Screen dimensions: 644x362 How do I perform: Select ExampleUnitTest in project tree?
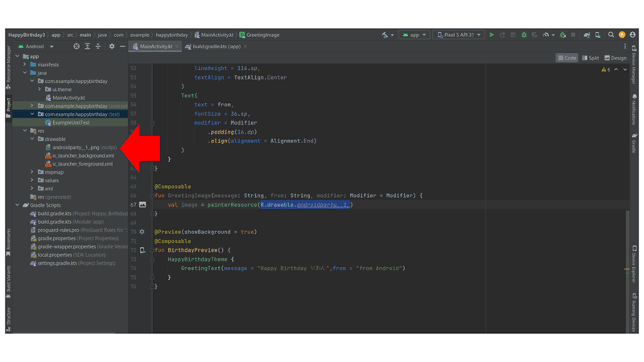pos(68,122)
